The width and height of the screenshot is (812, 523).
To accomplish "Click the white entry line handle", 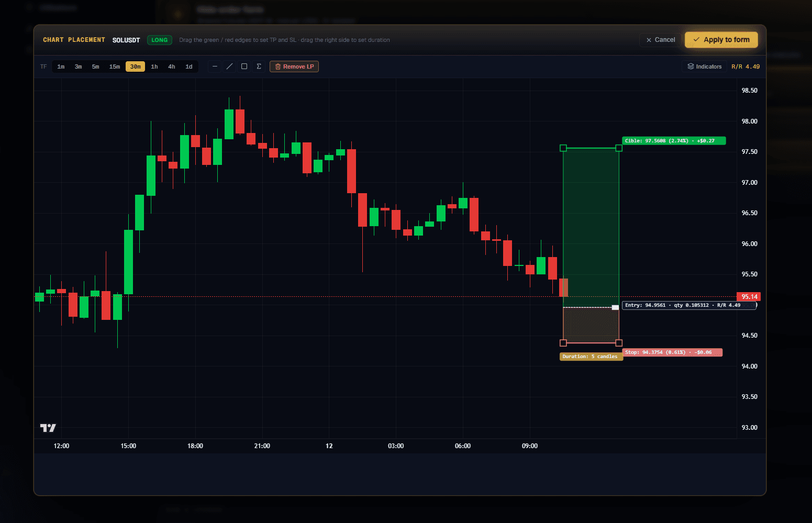I will coord(615,307).
